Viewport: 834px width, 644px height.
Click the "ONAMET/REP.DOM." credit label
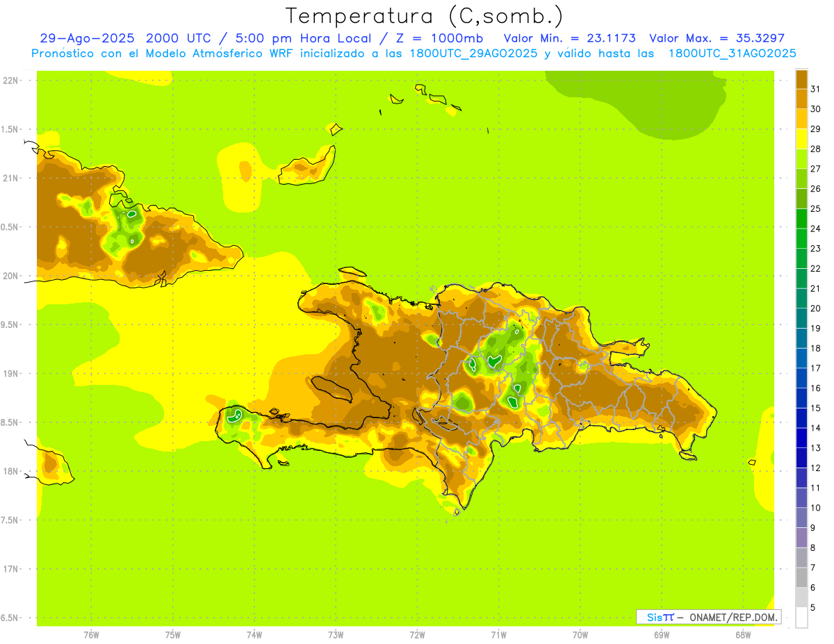coord(733,617)
